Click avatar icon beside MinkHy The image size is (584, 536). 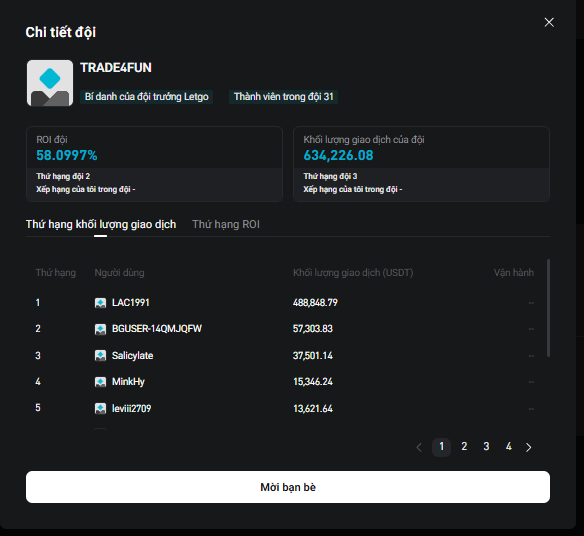(x=100, y=382)
